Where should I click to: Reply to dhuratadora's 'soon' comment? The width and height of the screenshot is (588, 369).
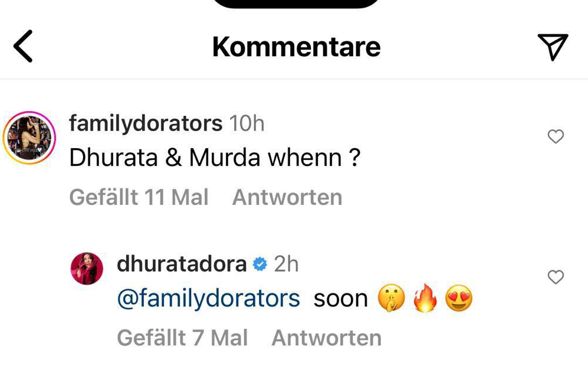(327, 338)
